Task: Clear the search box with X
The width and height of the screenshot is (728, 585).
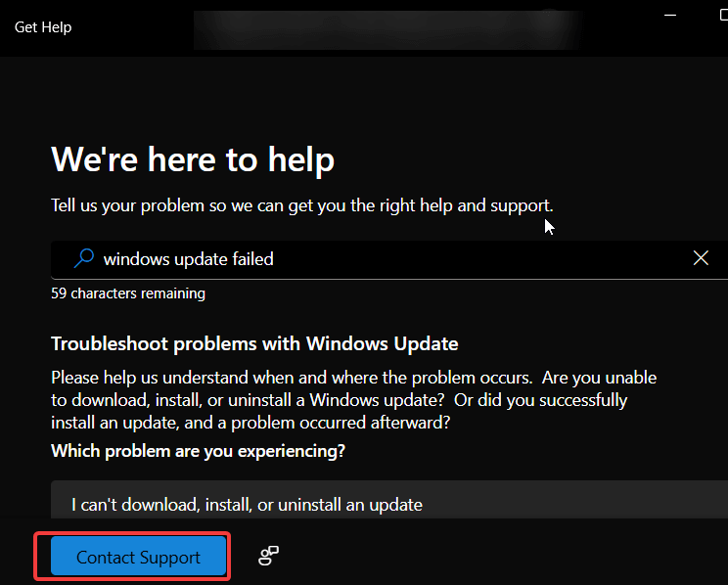Action: pos(701,258)
